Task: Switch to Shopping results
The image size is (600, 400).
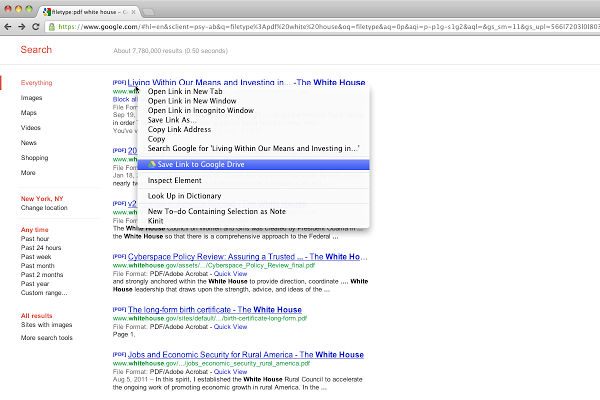Action: pyautogui.click(x=34, y=158)
